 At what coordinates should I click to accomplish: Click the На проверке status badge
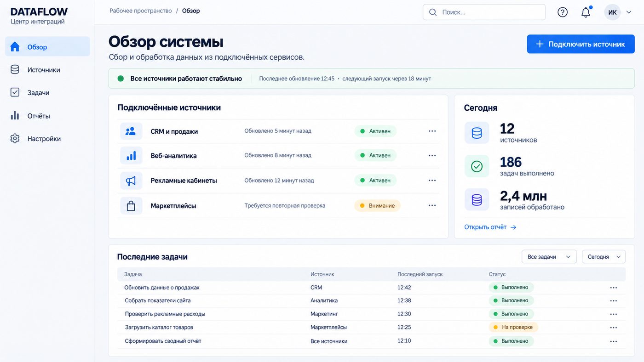(x=513, y=327)
